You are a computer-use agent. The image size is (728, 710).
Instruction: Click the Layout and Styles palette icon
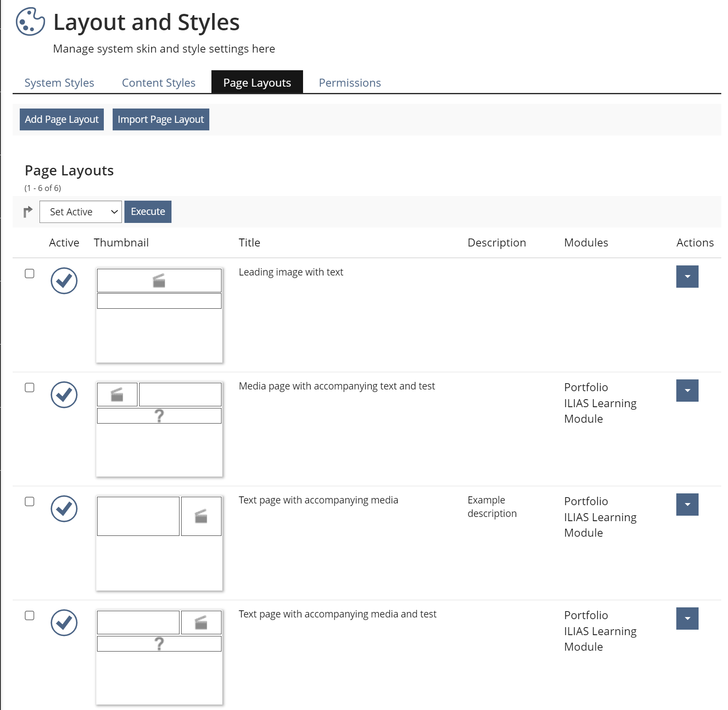click(30, 21)
